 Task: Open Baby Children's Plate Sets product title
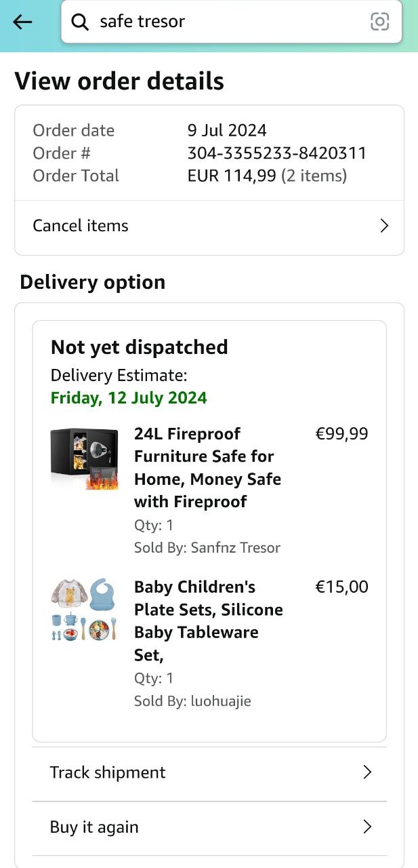click(208, 620)
